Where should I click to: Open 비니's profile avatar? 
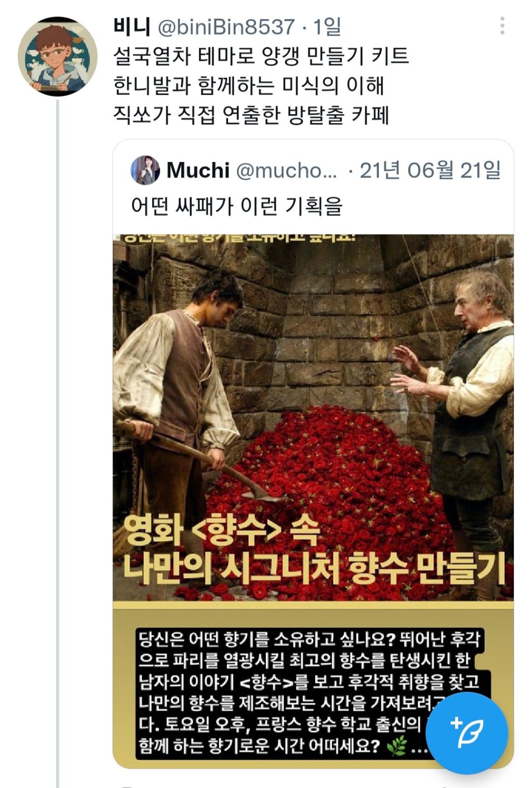58,56
